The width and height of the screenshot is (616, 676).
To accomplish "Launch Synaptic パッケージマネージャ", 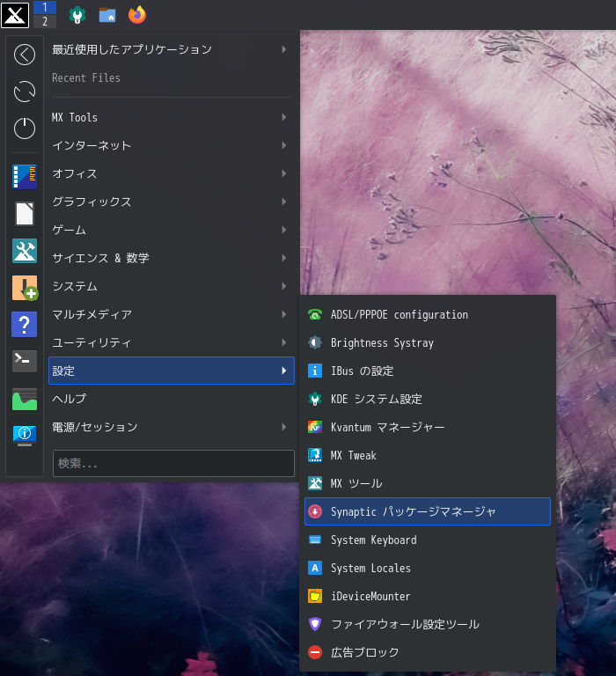I will pyautogui.click(x=428, y=511).
